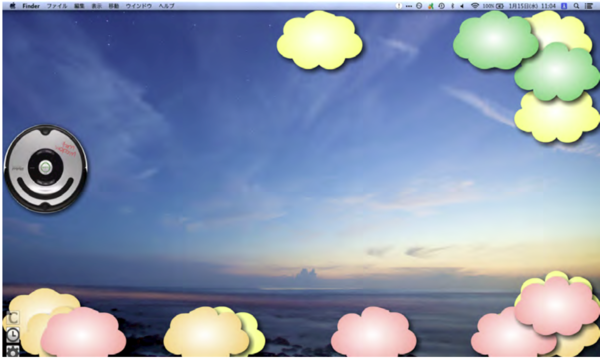
Task: Click the lone yellow cloud at top center
Action: pos(320,41)
